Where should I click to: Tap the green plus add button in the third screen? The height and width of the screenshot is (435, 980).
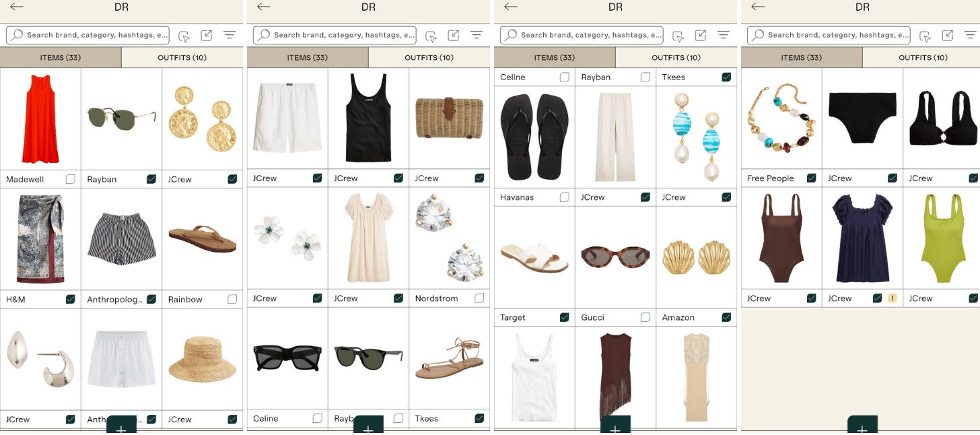(x=615, y=425)
